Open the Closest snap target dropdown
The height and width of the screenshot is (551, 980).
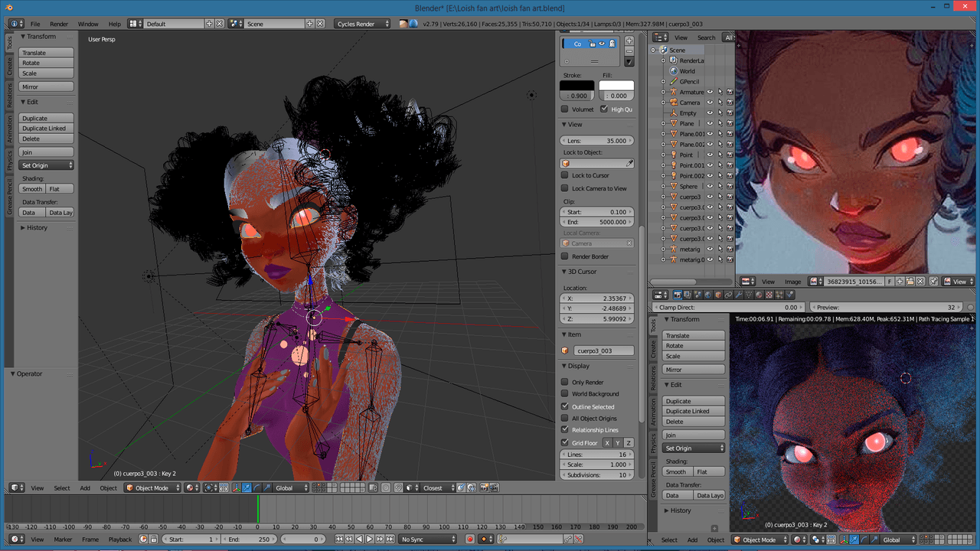coord(438,487)
